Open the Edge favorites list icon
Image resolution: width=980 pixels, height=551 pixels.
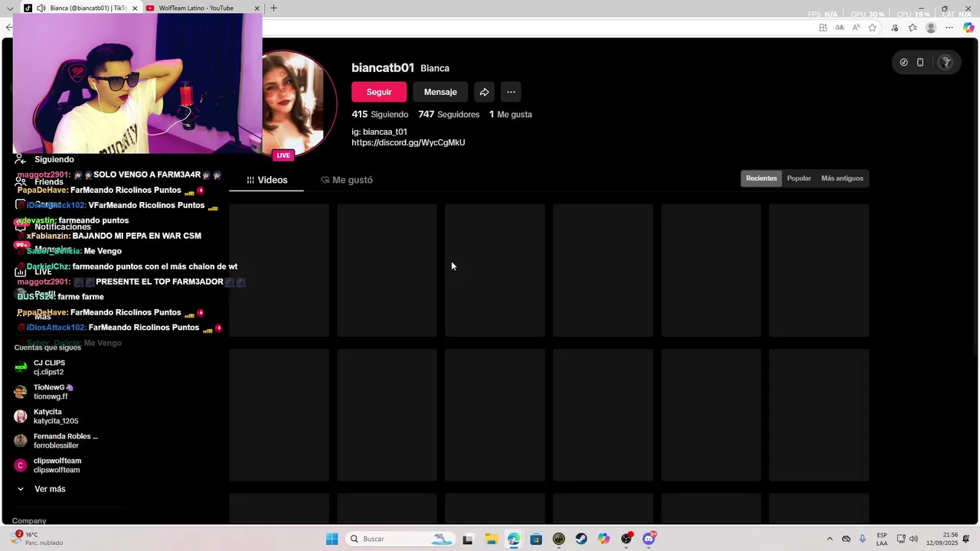[x=913, y=28]
